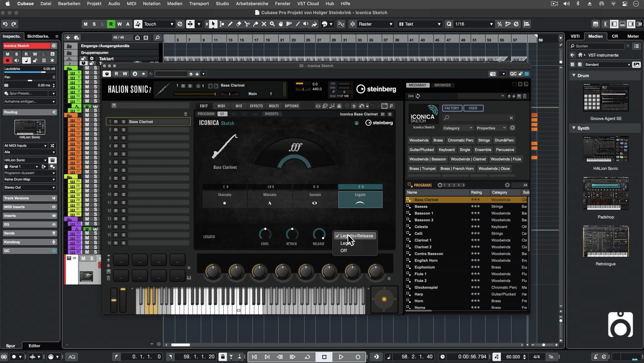The image size is (644, 363).
Task: Collapse the Drum section in Medien
Action: [574, 75]
